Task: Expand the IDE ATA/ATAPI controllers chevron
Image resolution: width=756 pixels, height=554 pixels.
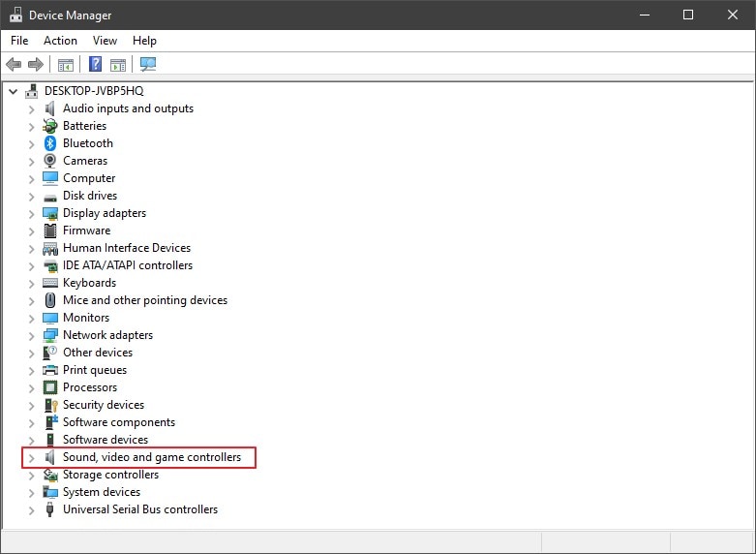Action: click(31, 266)
